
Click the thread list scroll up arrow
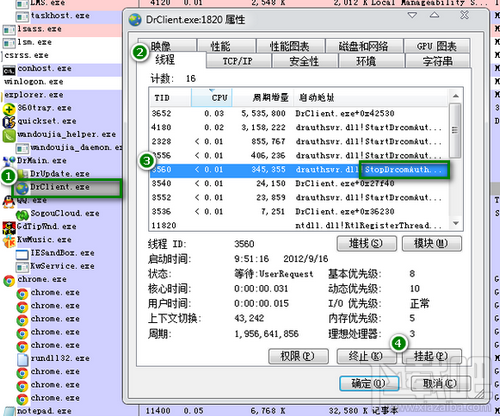[455, 96]
